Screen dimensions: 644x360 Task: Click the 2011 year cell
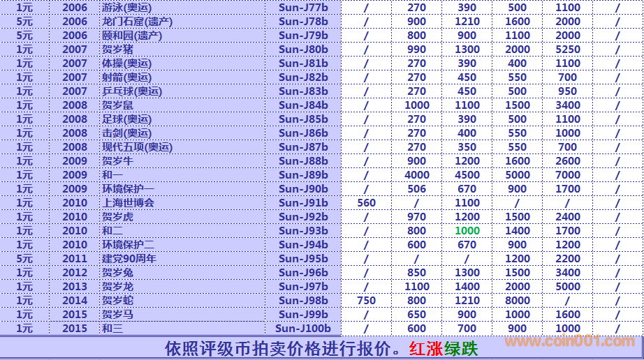pos(75,259)
